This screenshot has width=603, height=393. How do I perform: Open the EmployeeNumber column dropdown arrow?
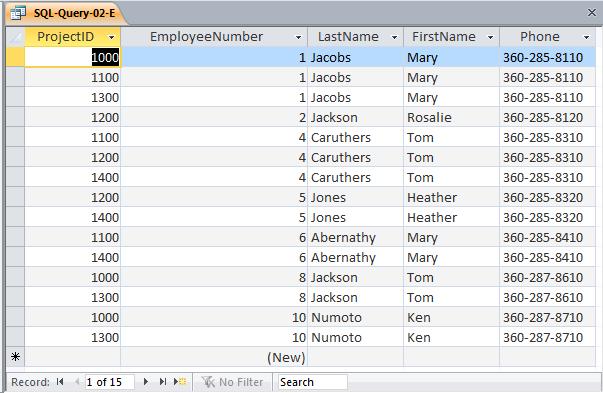pyautogui.click(x=298, y=37)
